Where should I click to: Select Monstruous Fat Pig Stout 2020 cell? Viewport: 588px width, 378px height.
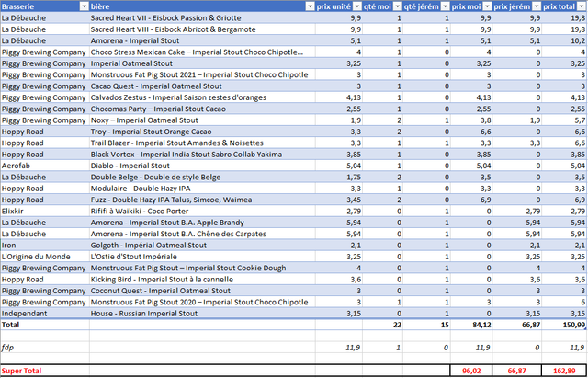tap(202, 302)
